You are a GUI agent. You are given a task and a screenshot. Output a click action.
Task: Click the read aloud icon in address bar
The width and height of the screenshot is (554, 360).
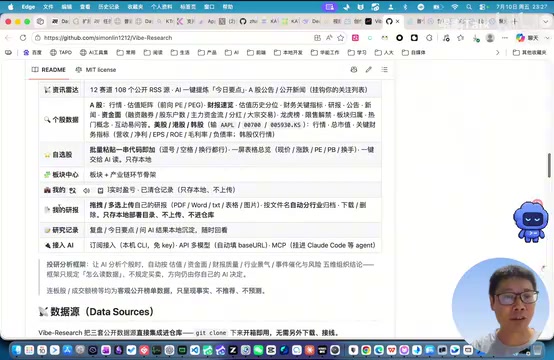click(x=329, y=38)
